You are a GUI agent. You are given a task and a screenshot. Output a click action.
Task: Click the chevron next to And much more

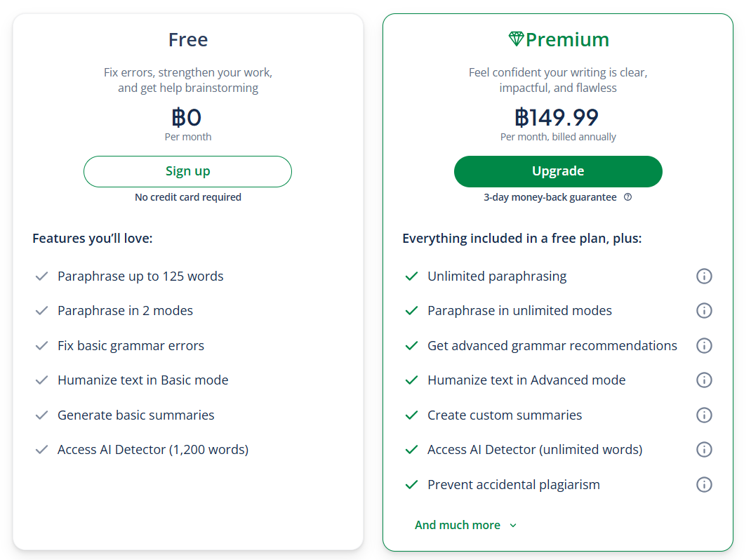(x=513, y=526)
